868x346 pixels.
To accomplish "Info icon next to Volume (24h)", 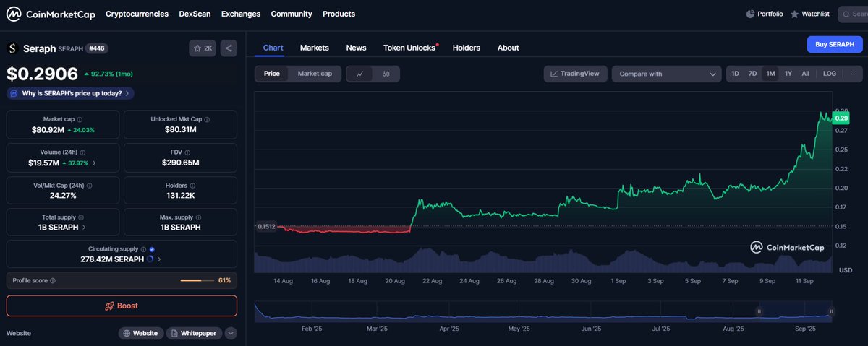I will [84, 152].
